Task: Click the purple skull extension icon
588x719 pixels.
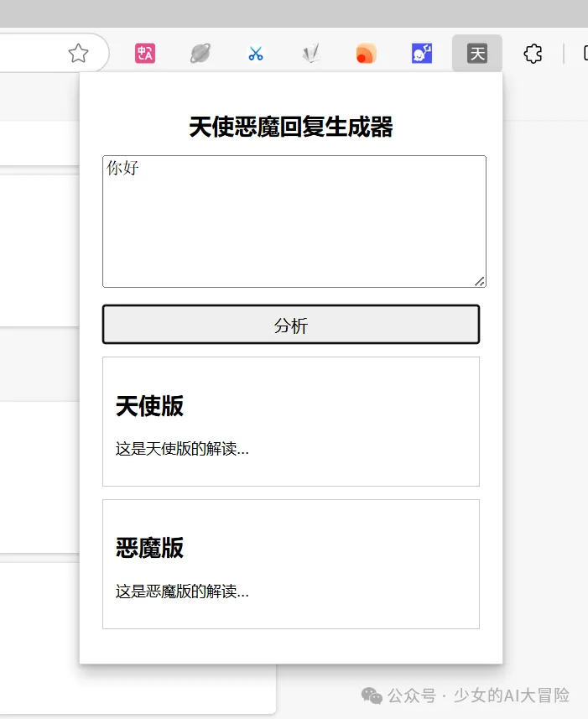Action: (422, 53)
